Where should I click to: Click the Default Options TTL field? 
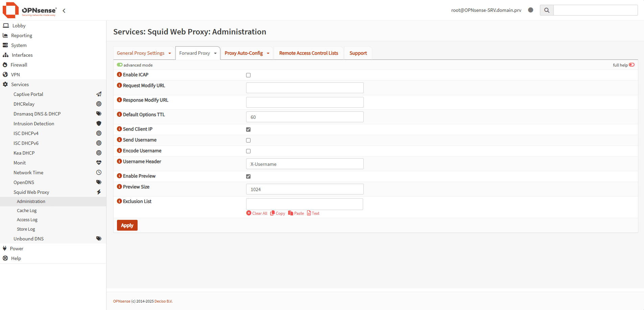(305, 117)
